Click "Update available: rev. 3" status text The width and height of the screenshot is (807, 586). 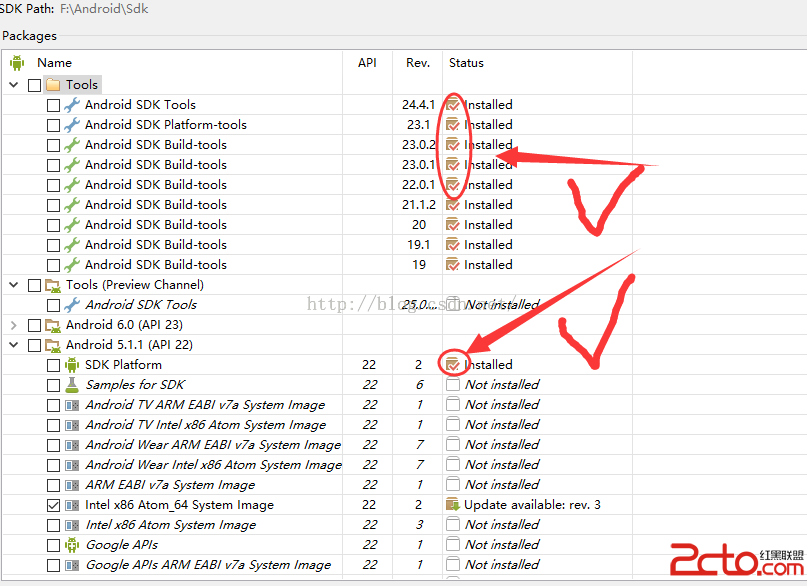pyautogui.click(x=532, y=505)
